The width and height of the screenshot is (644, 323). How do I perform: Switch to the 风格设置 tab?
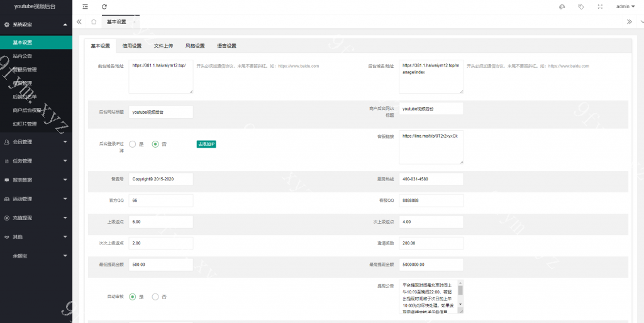(x=195, y=46)
